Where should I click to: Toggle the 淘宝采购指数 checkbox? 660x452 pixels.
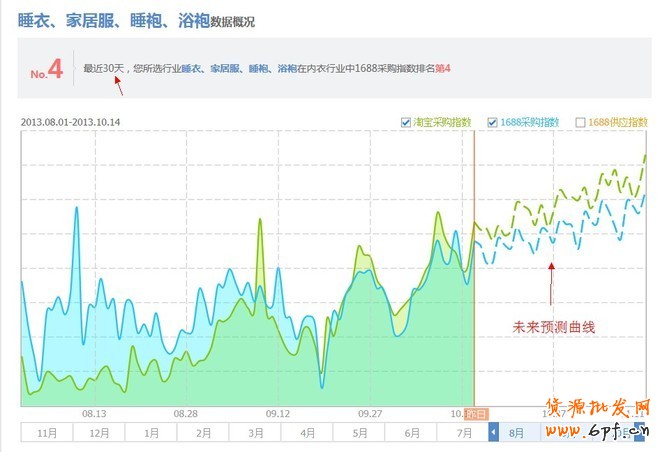pyautogui.click(x=406, y=123)
